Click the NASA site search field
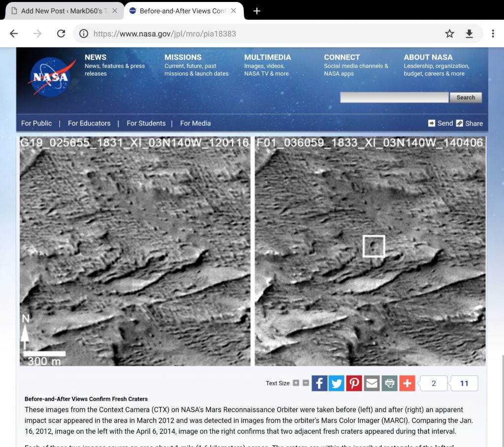 [x=394, y=97]
